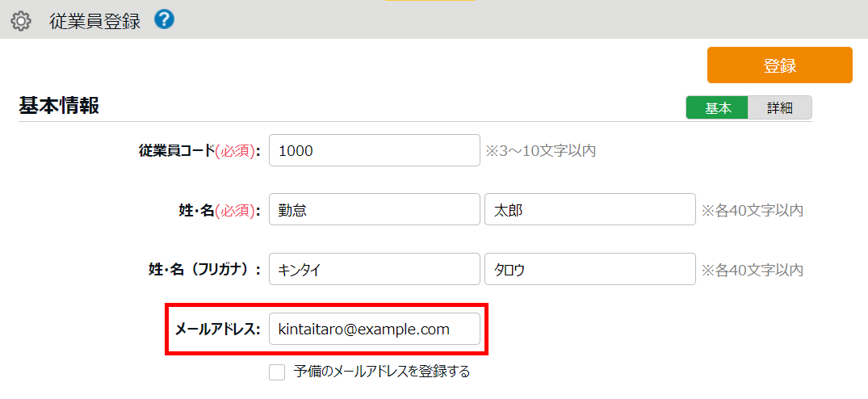Click the 従業員コード field containing 1000

coord(374,150)
